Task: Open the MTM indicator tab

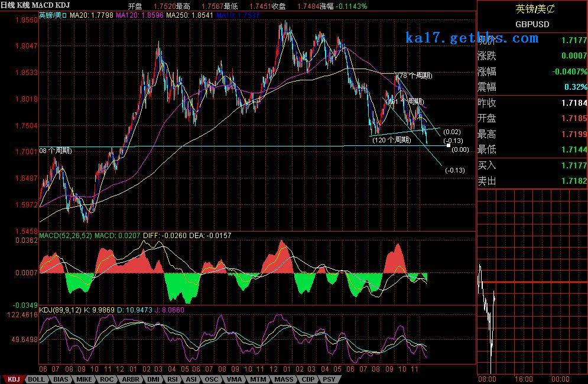Action: pyautogui.click(x=258, y=379)
